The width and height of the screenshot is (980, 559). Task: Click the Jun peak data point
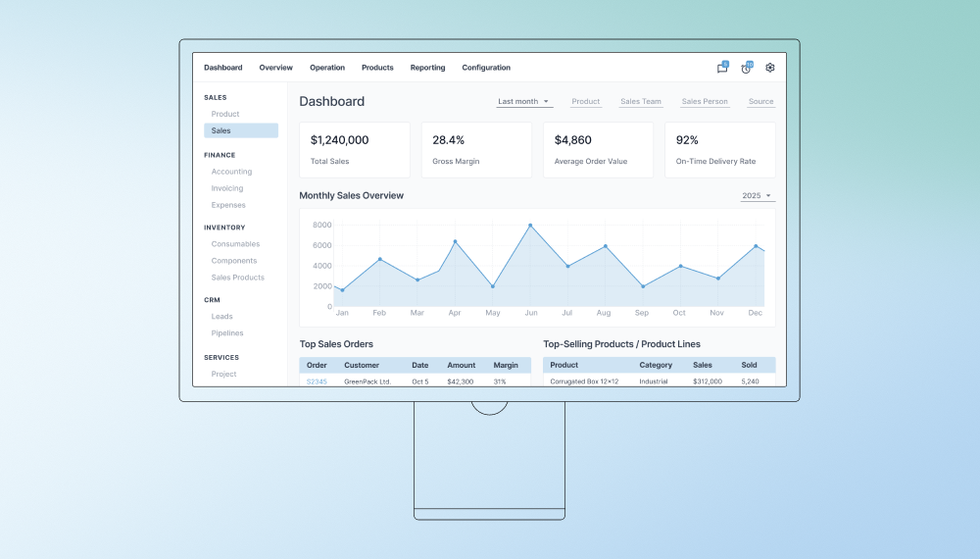530,226
